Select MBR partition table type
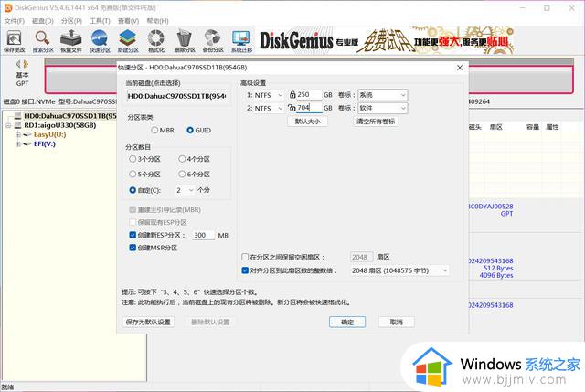Screen dimensions: 585x392 pyautogui.click(x=163, y=130)
